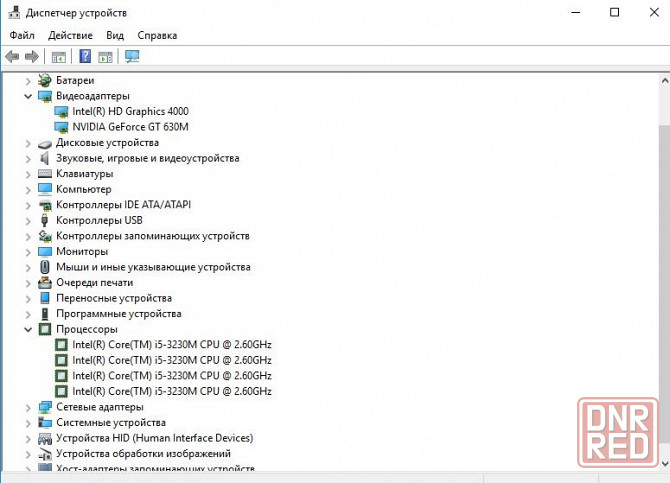Image resolution: width=670 pixels, height=483 pixels.
Task: Click the NVIDIA GeForce GT 630M adapter icon
Action: pos(62,127)
